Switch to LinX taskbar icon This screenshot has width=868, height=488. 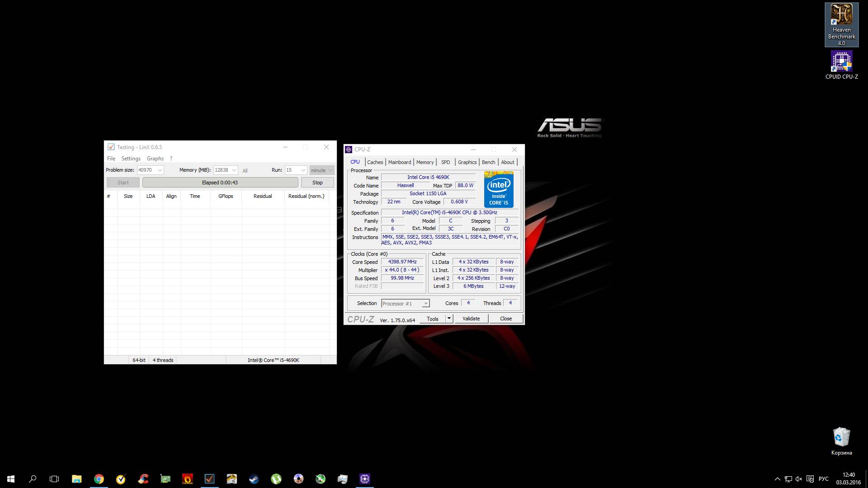pyautogui.click(x=209, y=479)
